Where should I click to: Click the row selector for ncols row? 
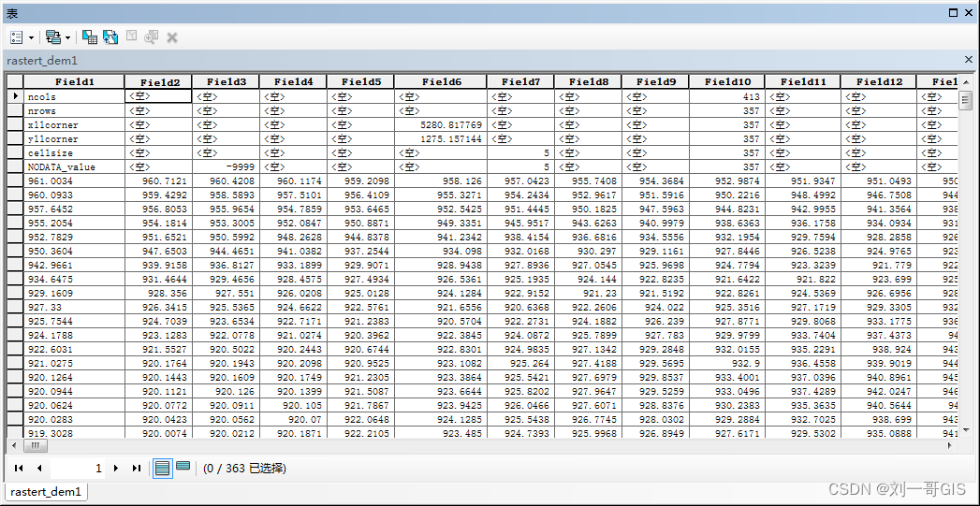pos(15,97)
